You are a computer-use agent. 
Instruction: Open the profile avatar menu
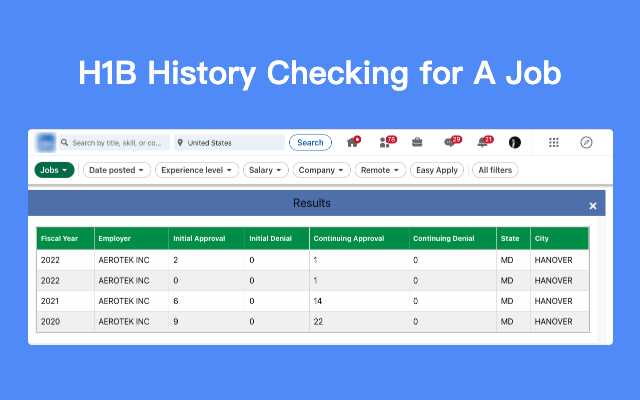[515, 142]
